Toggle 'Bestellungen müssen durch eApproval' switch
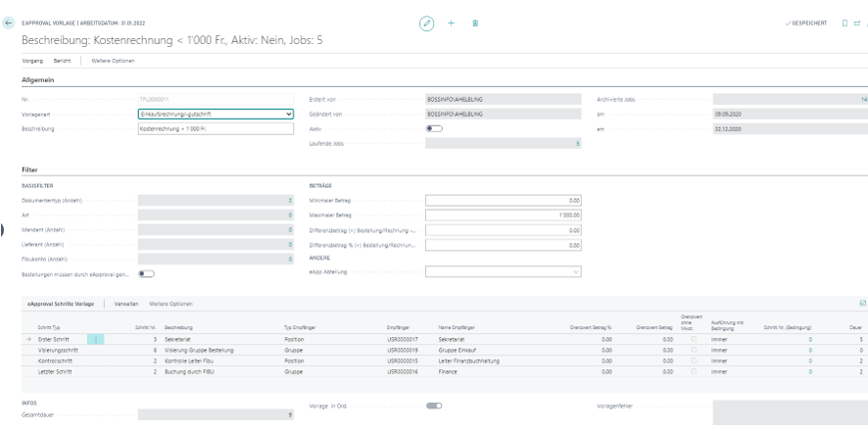 click(148, 273)
